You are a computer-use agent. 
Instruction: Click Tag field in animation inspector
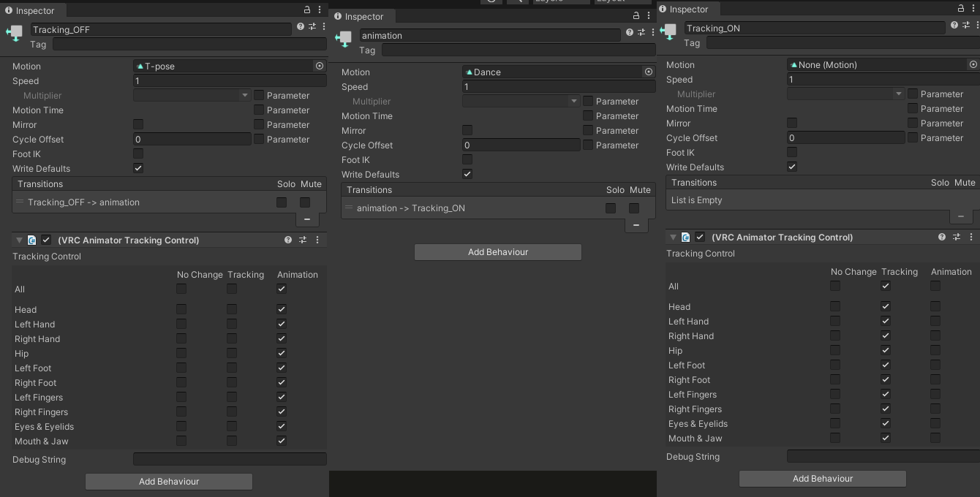(x=519, y=50)
